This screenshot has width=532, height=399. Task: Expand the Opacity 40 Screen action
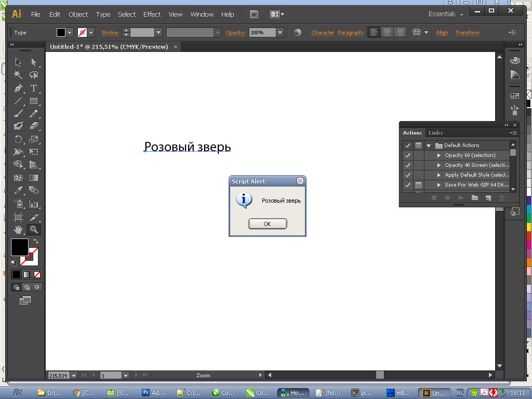(x=438, y=165)
